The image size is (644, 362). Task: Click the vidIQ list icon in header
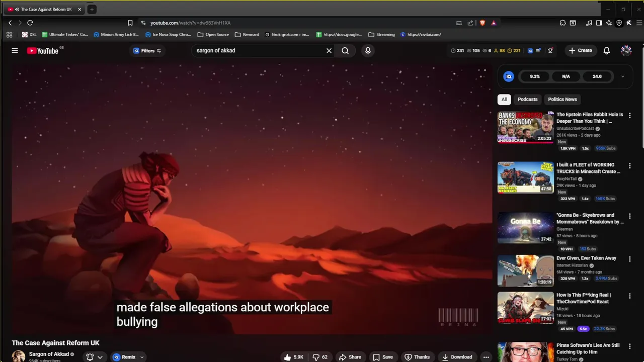538,50
